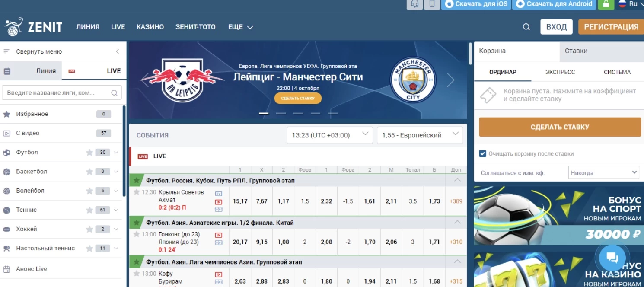This screenshot has height=287, width=644.
Task: Open video stream for Кофу match
Action: pyautogui.click(x=219, y=274)
